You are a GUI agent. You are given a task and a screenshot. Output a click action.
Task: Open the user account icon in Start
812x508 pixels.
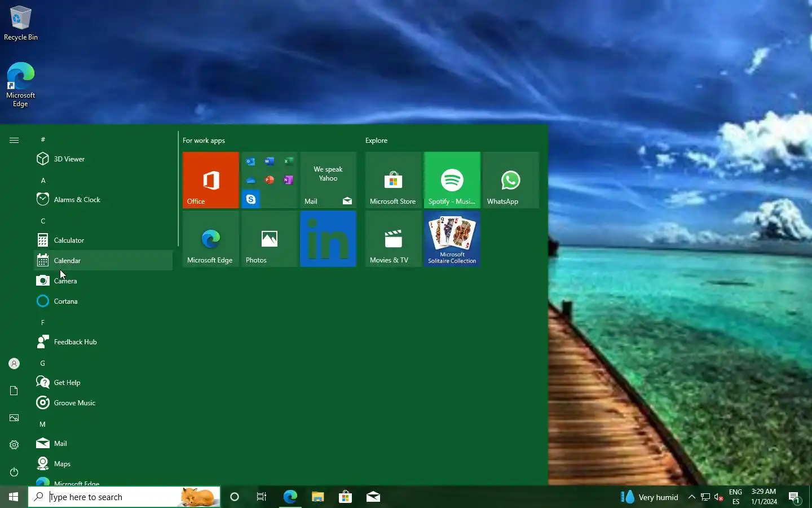coord(14,364)
